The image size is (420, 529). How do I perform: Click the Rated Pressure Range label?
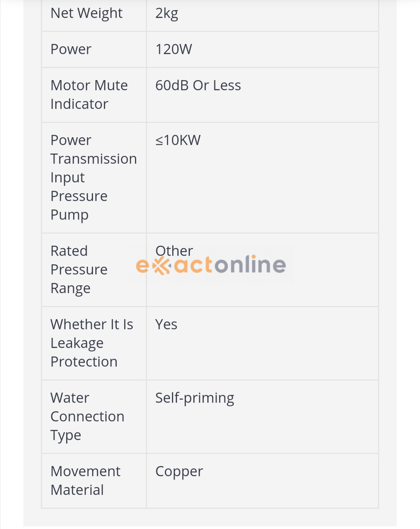pyautogui.click(x=79, y=269)
